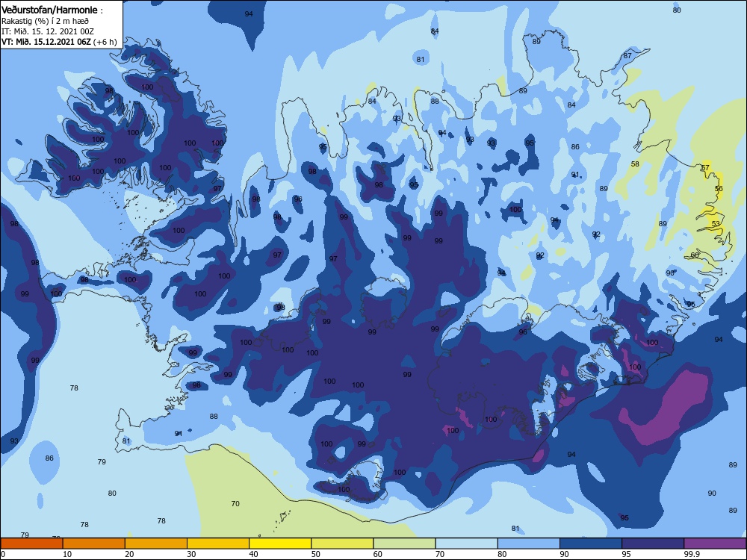The width and height of the screenshot is (747, 560).
Task: Click the orange 10–20 legend swatch
Action: 94,544
